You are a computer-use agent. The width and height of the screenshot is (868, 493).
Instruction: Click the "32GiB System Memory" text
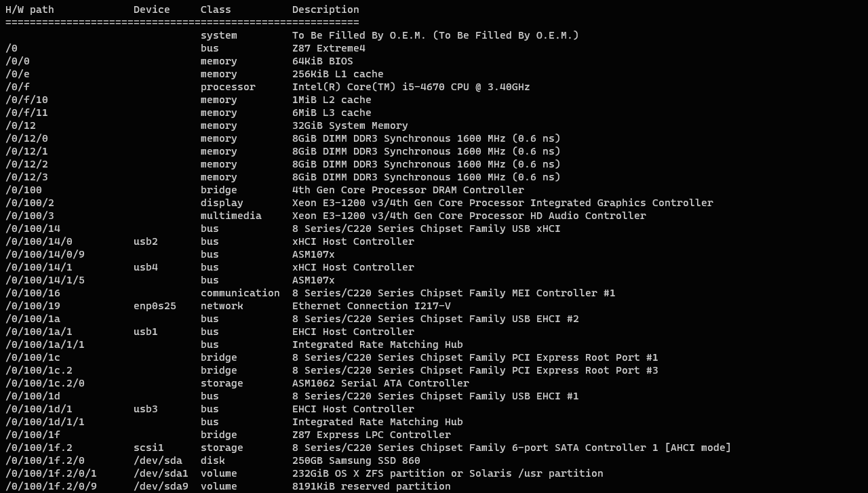point(350,125)
